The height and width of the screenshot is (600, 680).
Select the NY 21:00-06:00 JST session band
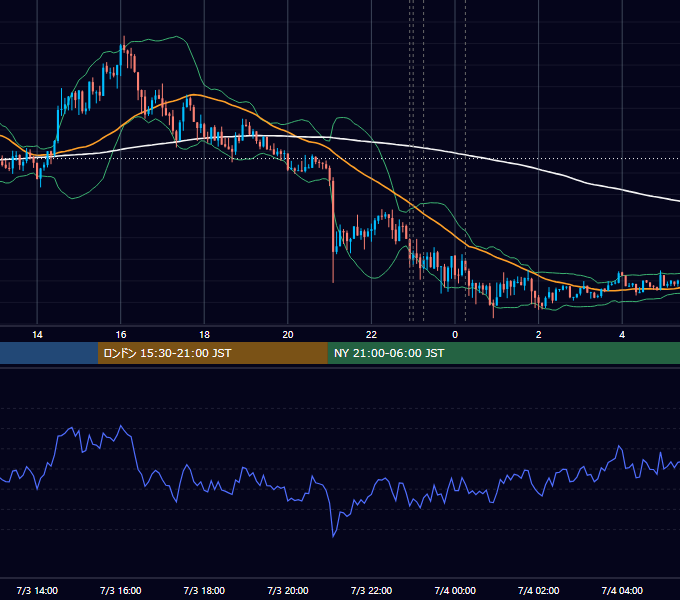pyautogui.click(x=503, y=353)
